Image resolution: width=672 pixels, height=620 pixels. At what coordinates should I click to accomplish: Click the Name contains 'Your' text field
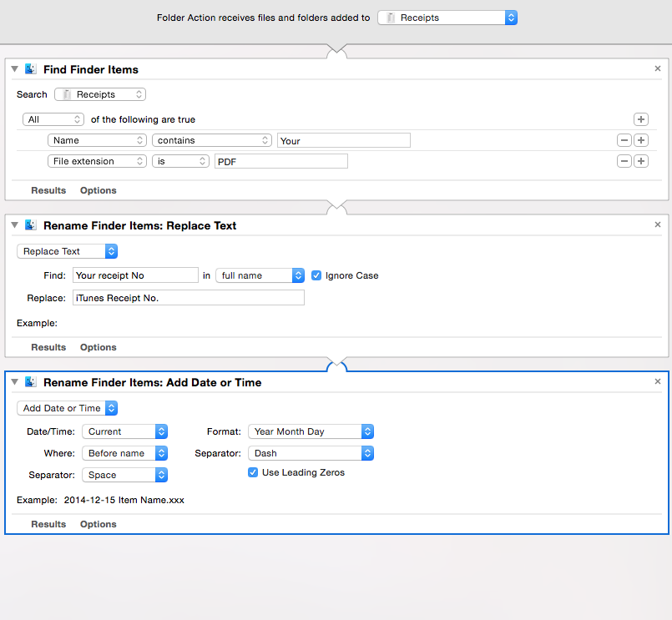344,140
